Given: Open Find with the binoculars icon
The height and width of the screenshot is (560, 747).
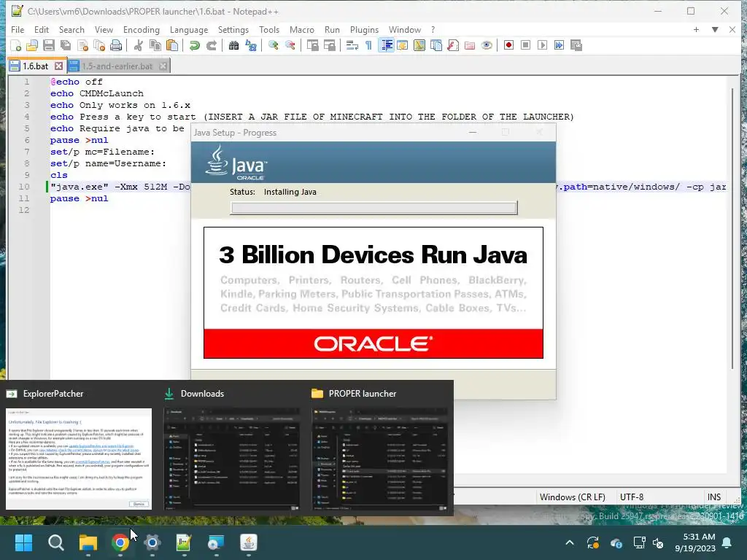Looking at the screenshot, I should pos(234,46).
